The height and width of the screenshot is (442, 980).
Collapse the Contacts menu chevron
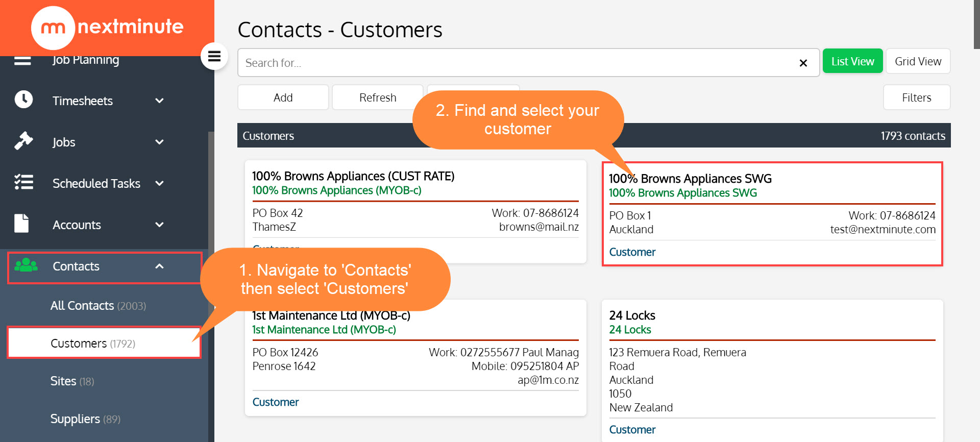[x=159, y=266]
